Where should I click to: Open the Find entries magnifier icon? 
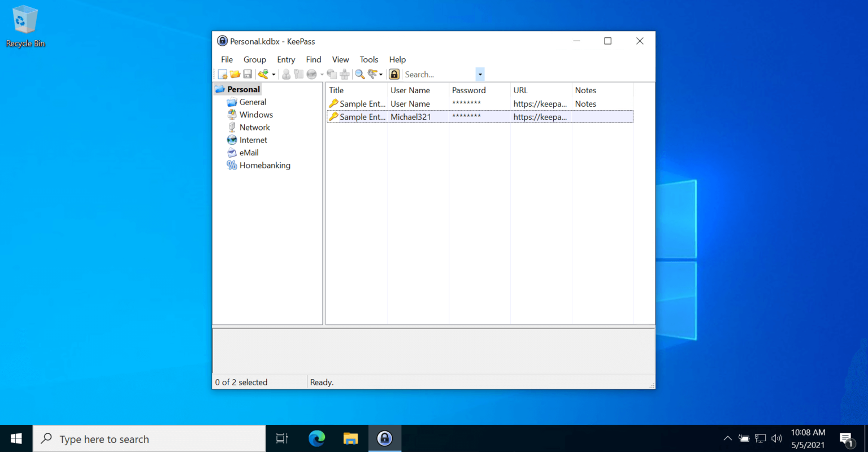[359, 74]
